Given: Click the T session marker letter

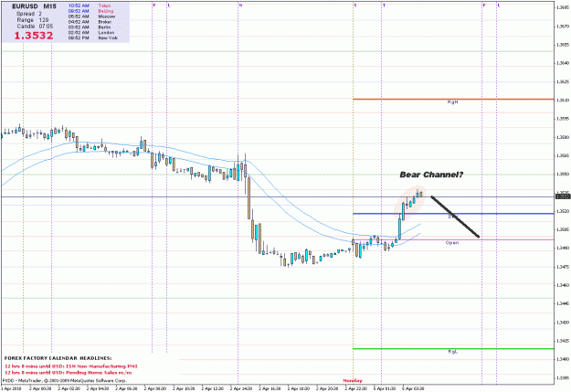Looking at the screenshot, I should [x=384, y=5].
